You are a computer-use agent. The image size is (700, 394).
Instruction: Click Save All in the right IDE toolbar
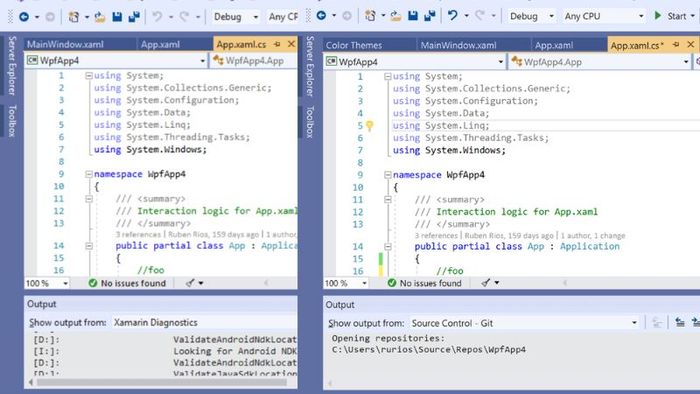pyautogui.click(x=430, y=16)
